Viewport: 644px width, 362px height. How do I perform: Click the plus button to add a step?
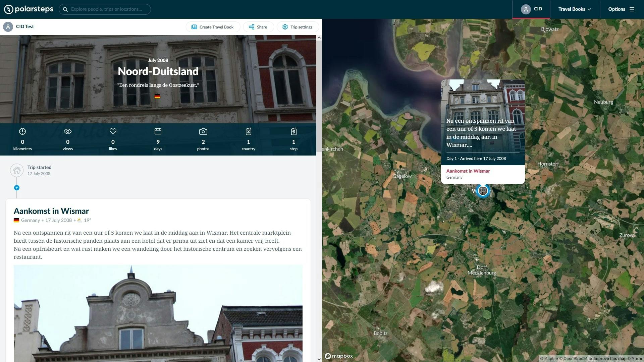coord(17,188)
